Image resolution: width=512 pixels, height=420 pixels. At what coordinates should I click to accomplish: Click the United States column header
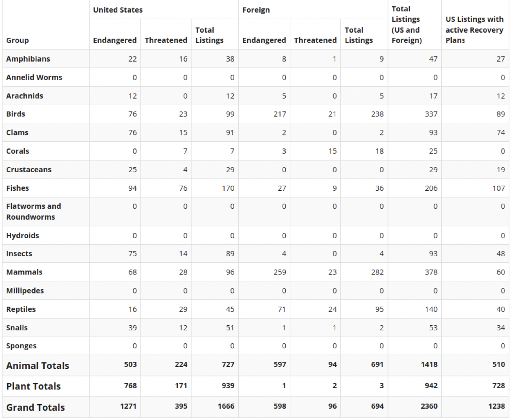(x=118, y=10)
